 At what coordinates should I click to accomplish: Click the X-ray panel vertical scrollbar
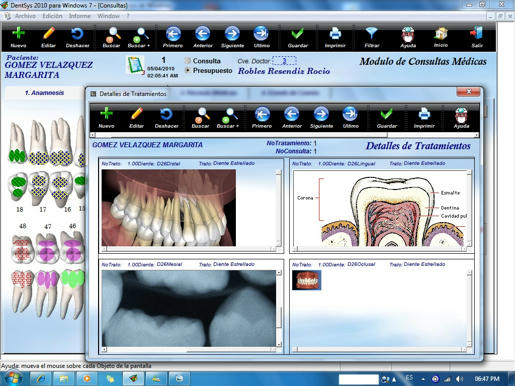coord(279,309)
